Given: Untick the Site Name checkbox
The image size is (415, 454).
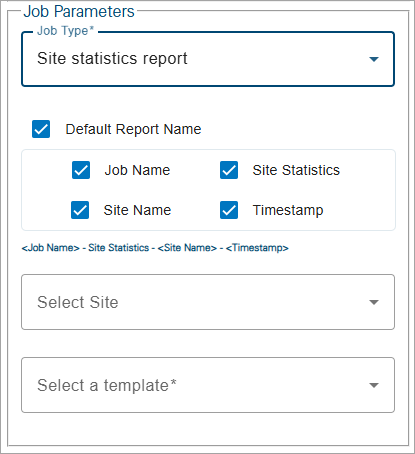Looking at the screenshot, I should [80, 210].
